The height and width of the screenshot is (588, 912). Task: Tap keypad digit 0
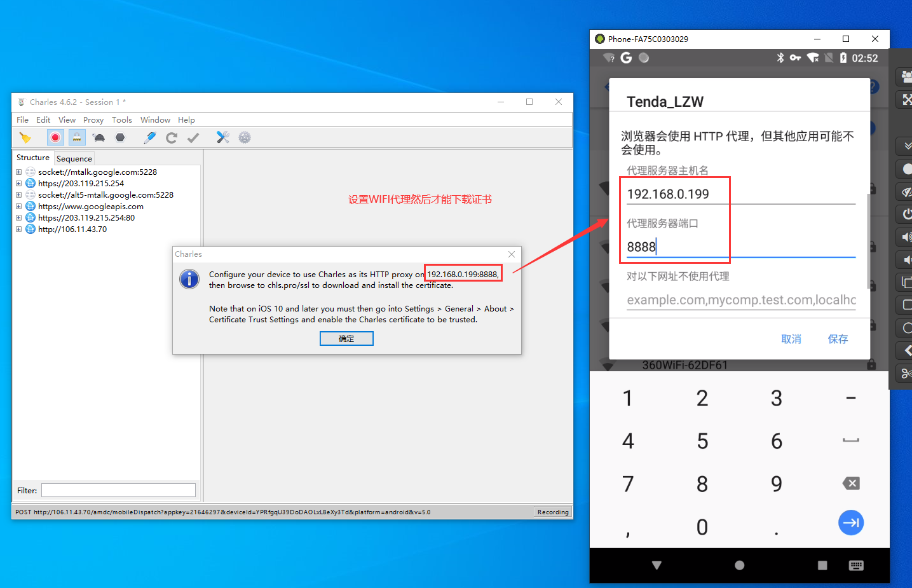click(702, 527)
